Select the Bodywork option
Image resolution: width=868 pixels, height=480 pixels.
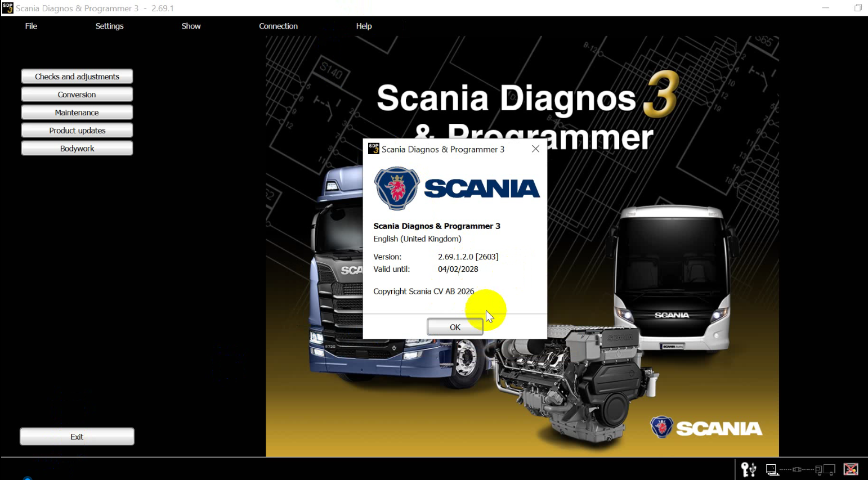coord(77,148)
